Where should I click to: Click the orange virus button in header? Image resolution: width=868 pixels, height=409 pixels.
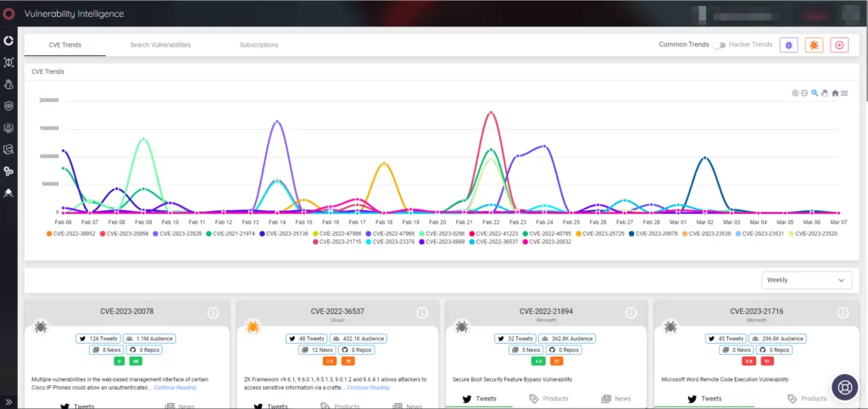pos(814,45)
